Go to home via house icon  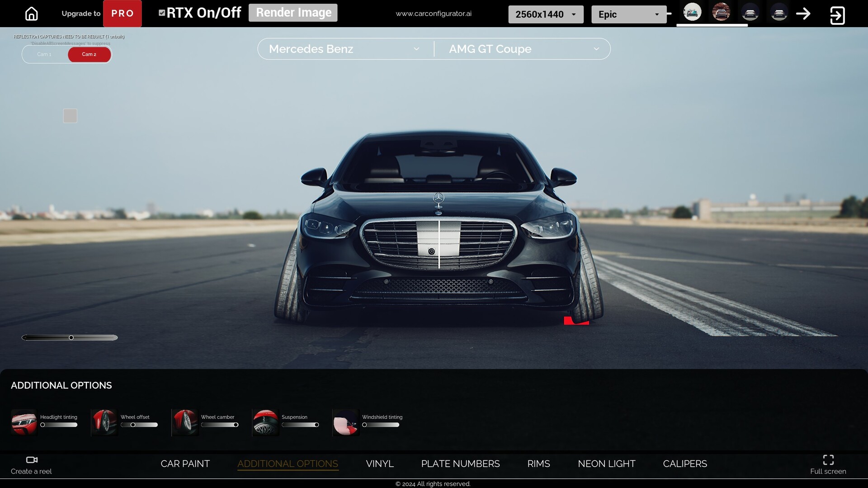tap(31, 14)
